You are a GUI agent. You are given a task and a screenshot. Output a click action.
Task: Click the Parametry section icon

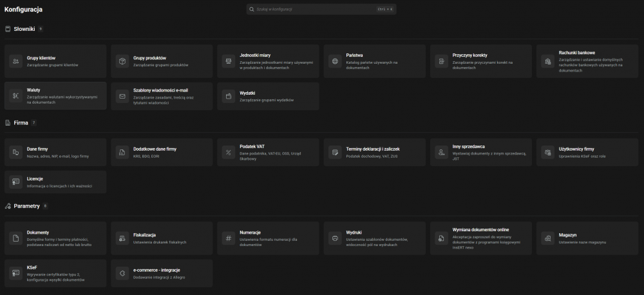coord(7,206)
